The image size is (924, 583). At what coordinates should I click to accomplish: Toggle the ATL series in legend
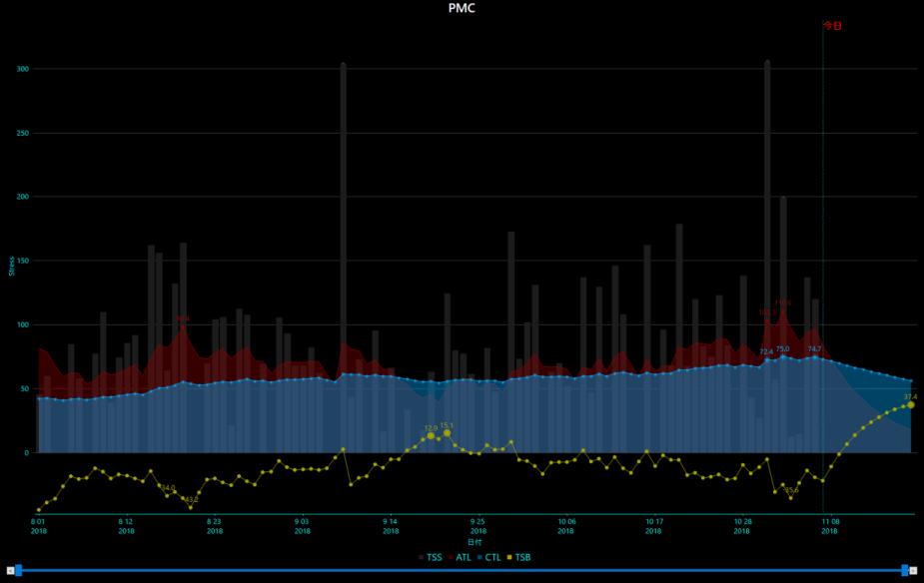(x=459, y=557)
